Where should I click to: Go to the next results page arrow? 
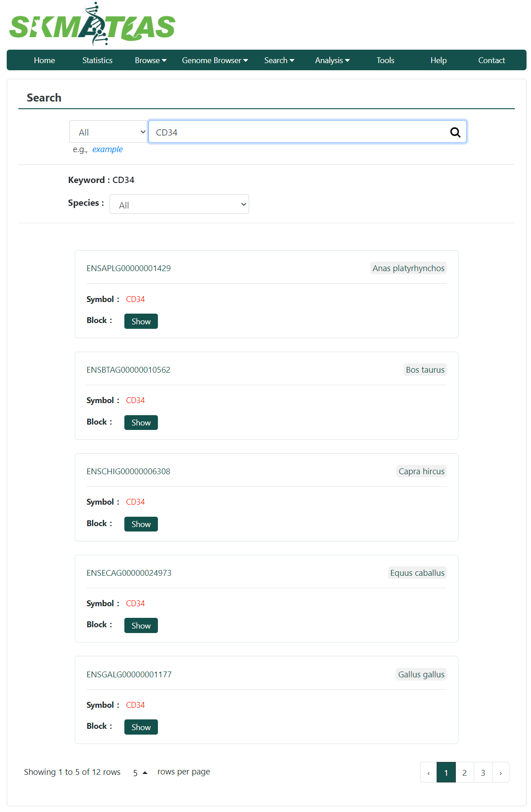pyautogui.click(x=501, y=773)
